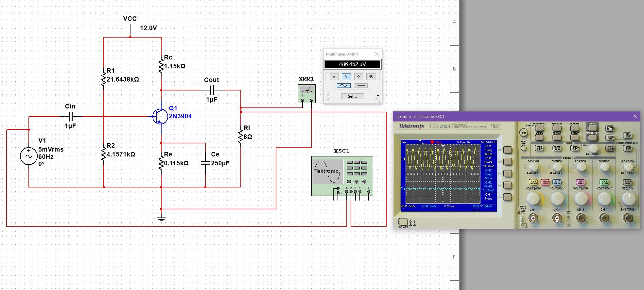
Task: Switch multimeter to DC signal mode
Action: tap(361, 86)
